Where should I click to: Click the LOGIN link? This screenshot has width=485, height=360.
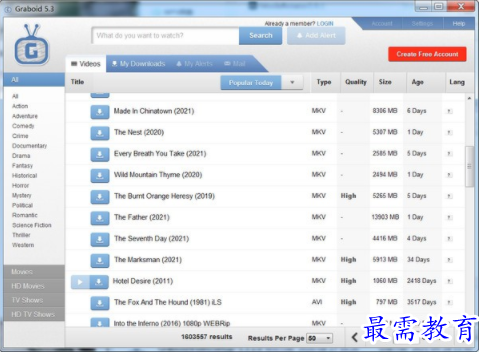click(325, 24)
